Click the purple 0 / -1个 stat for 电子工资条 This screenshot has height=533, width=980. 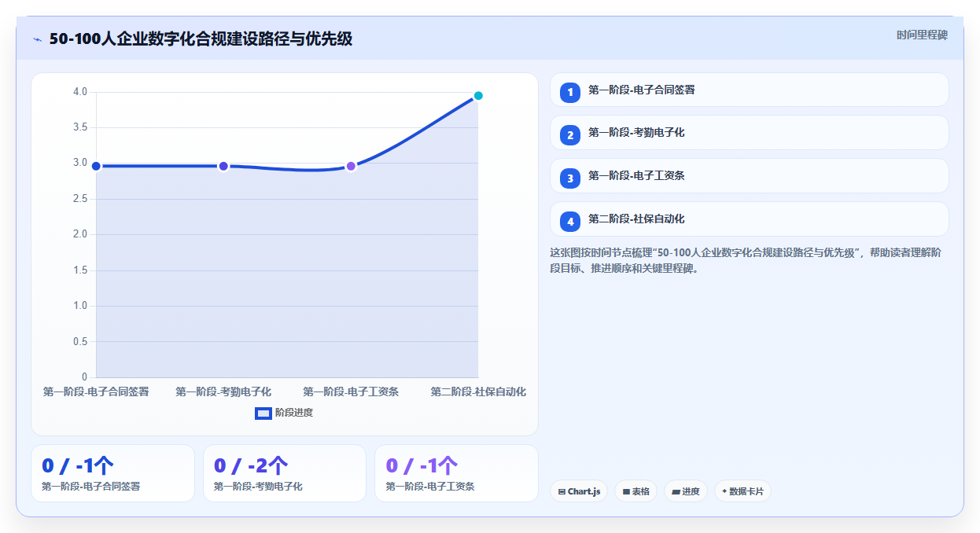point(422,466)
